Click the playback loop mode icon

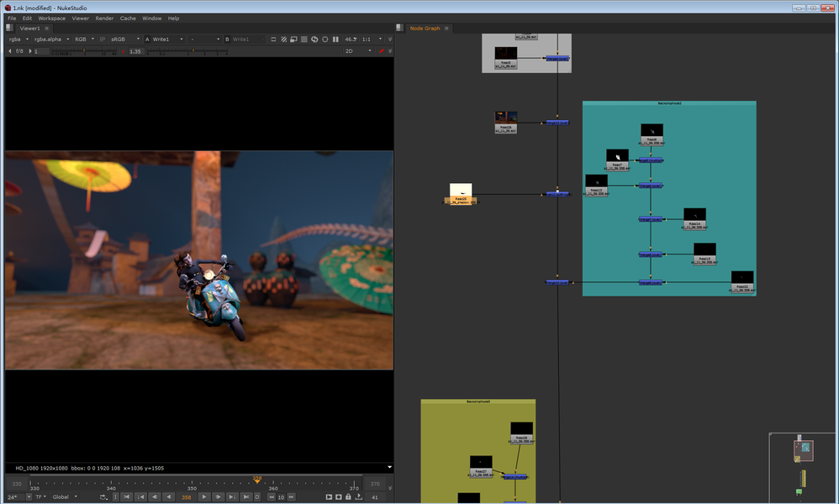click(103, 497)
